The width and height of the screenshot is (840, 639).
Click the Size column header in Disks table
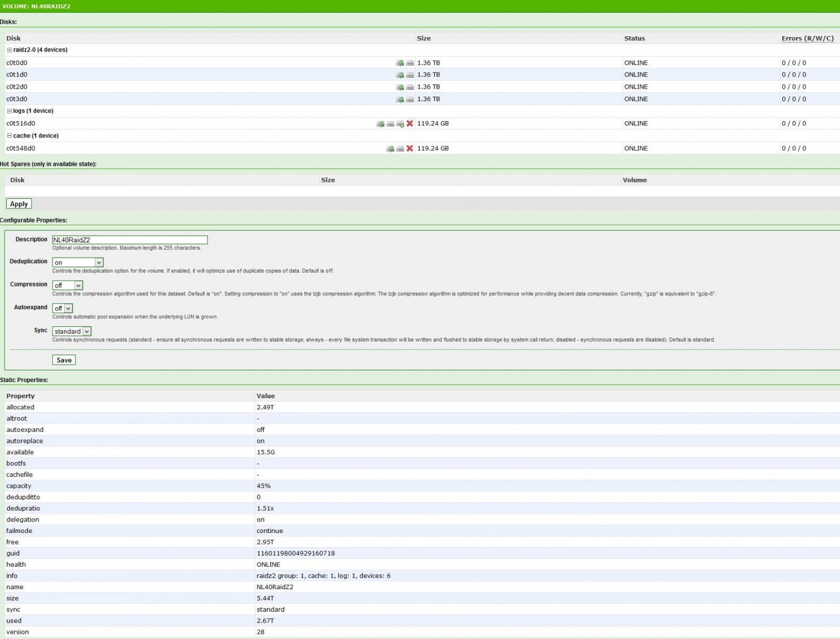click(424, 38)
